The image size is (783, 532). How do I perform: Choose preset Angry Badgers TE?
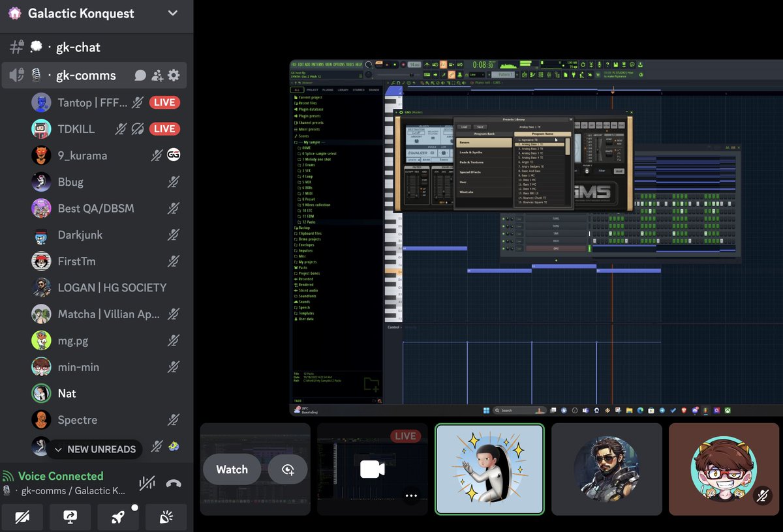(540, 167)
